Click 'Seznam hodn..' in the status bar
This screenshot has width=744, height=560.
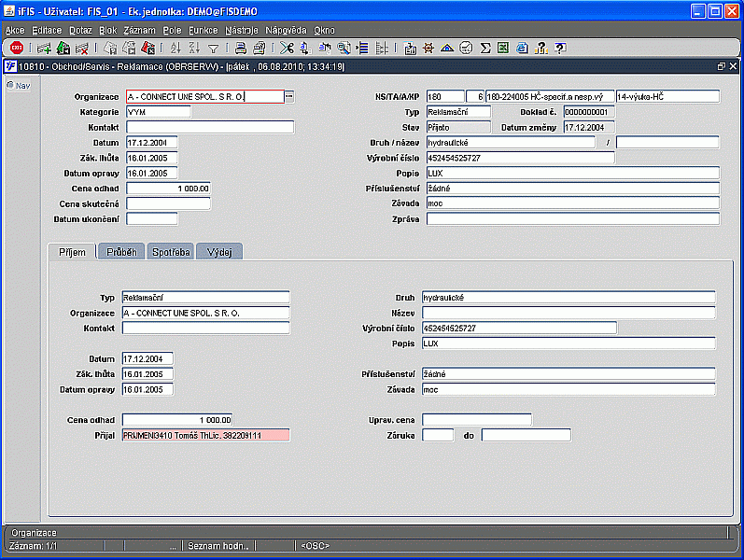click(218, 546)
